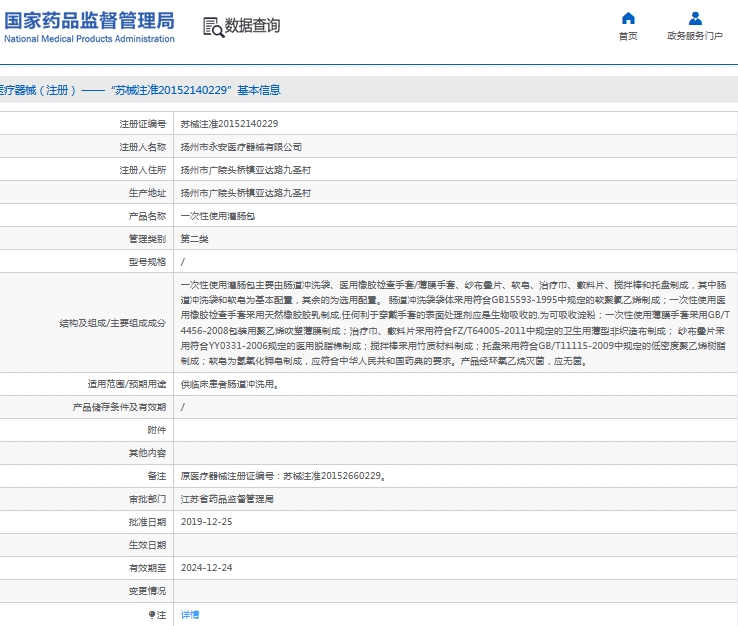
Task: Click the 适用范围/预期用途 label
Action: (127, 384)
